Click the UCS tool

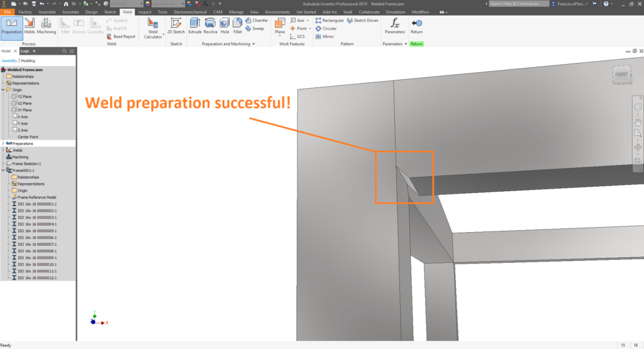(297, 36)
